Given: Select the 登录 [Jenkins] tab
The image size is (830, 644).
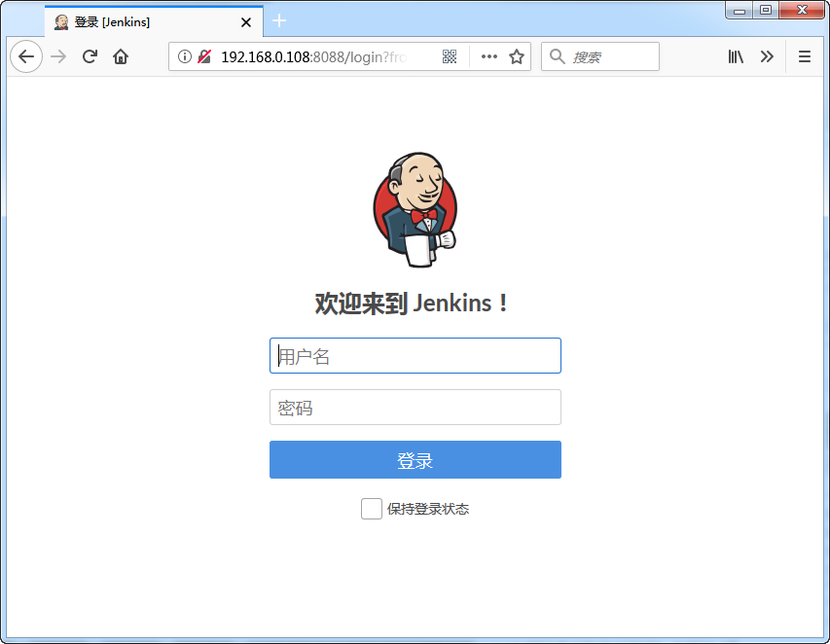Looking at the screenshot, I should coord(154,21).
